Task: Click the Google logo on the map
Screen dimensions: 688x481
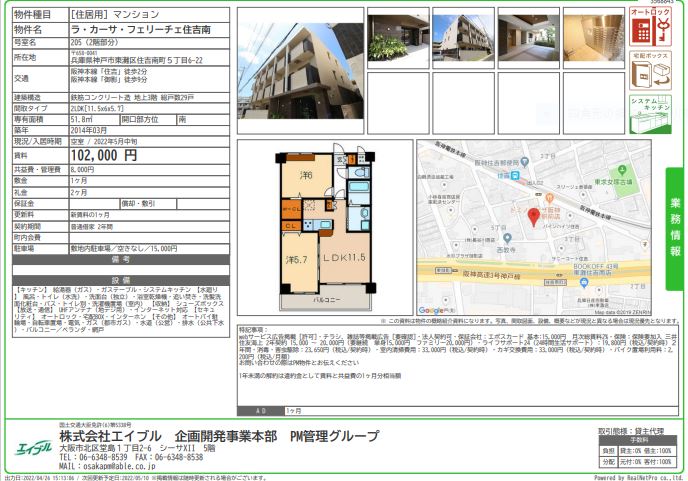Action: point(431,310)
